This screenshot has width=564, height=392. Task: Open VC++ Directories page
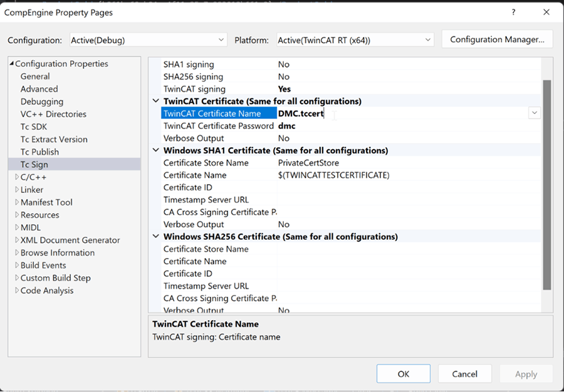[x=53, y=114]
